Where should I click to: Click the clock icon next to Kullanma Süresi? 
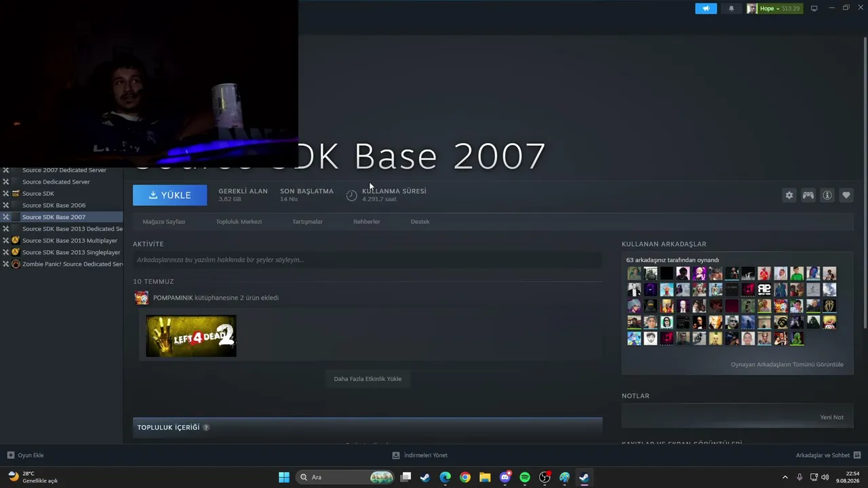coord(351,195)
